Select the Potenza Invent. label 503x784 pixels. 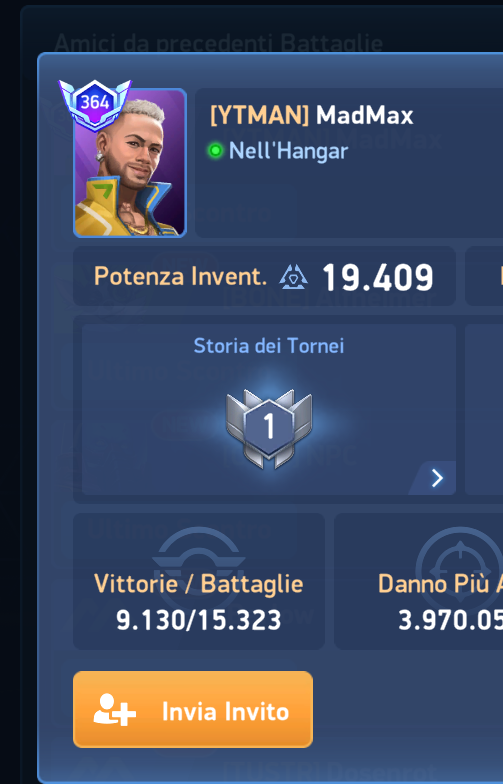pyautogui.click(x=180, y=276)
